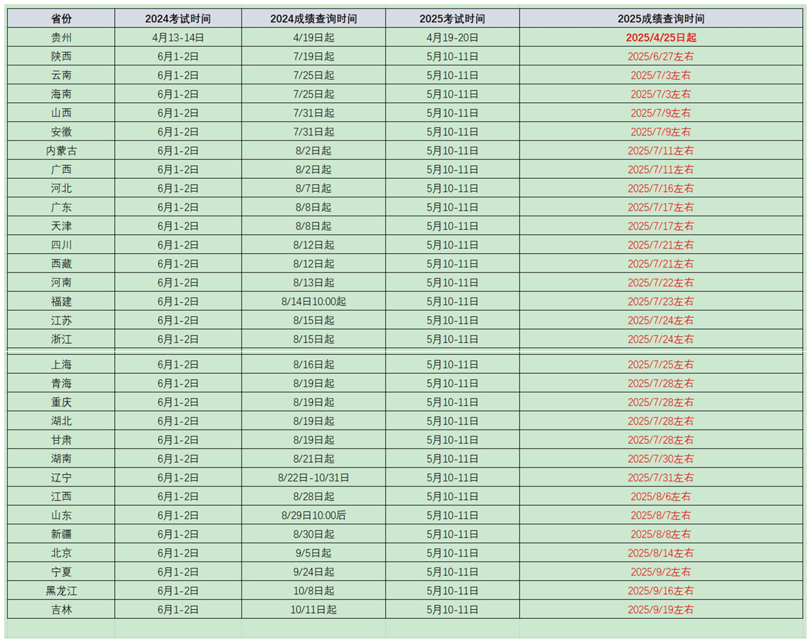The width and height of the screenshot is (812, 644).
Task: Click the 8/22日-10/31日 cell for 辽宁
Action: (313, 478)
